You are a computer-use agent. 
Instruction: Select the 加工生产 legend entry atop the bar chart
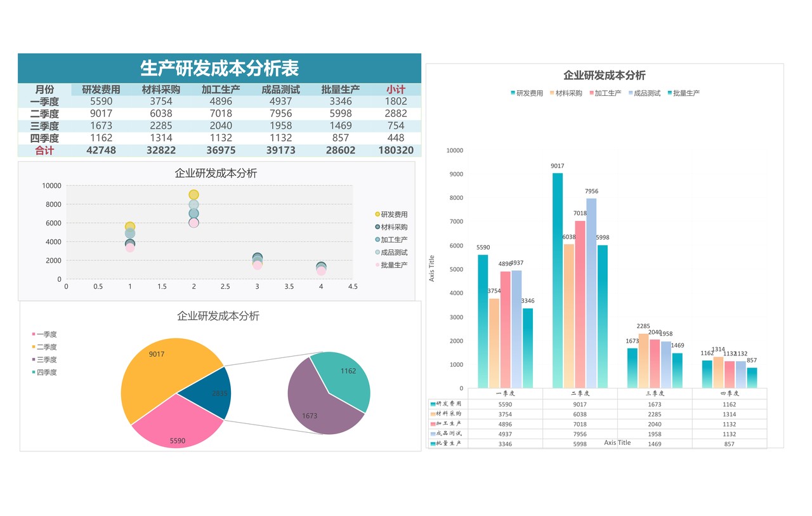click(605, 93)
